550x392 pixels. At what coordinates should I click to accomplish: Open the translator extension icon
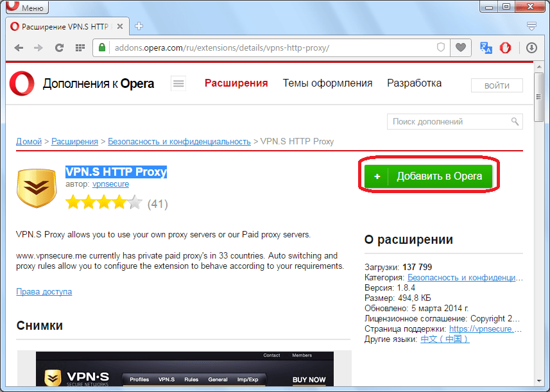coord(486,47)
